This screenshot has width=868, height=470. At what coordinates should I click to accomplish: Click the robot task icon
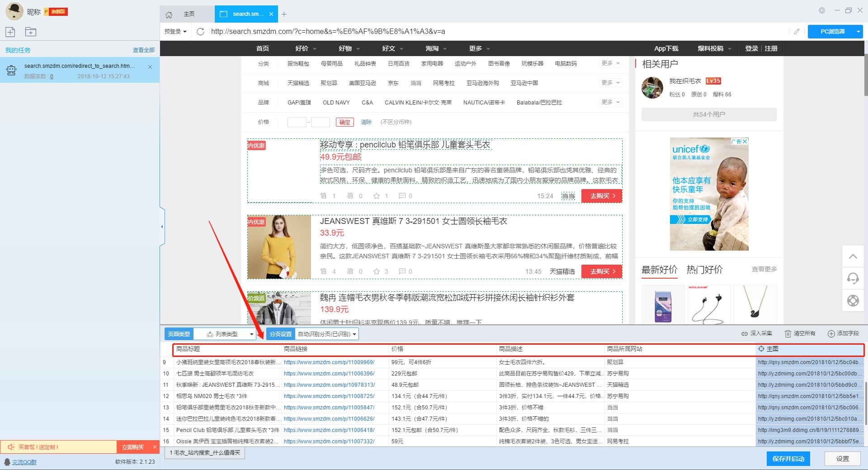click(x=11, y=70)
